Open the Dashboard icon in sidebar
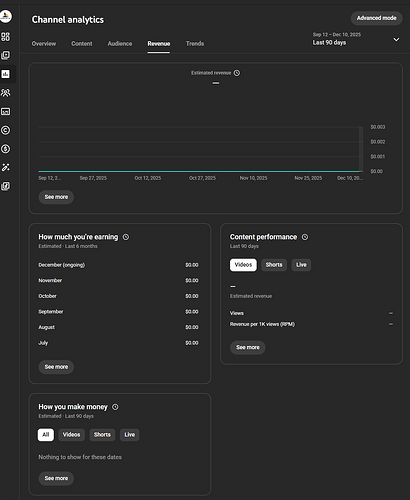Viewport: 410px width, 500px height. tap(5, 36)
